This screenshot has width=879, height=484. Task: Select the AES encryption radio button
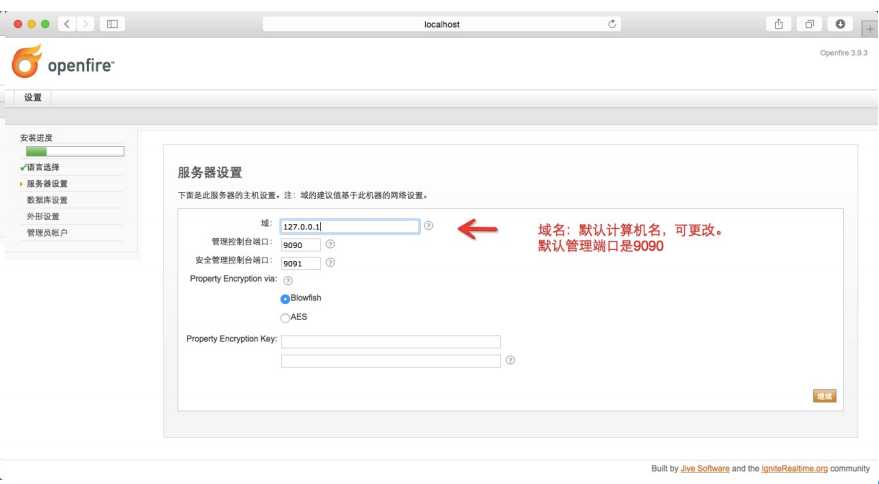pos(285,318)
